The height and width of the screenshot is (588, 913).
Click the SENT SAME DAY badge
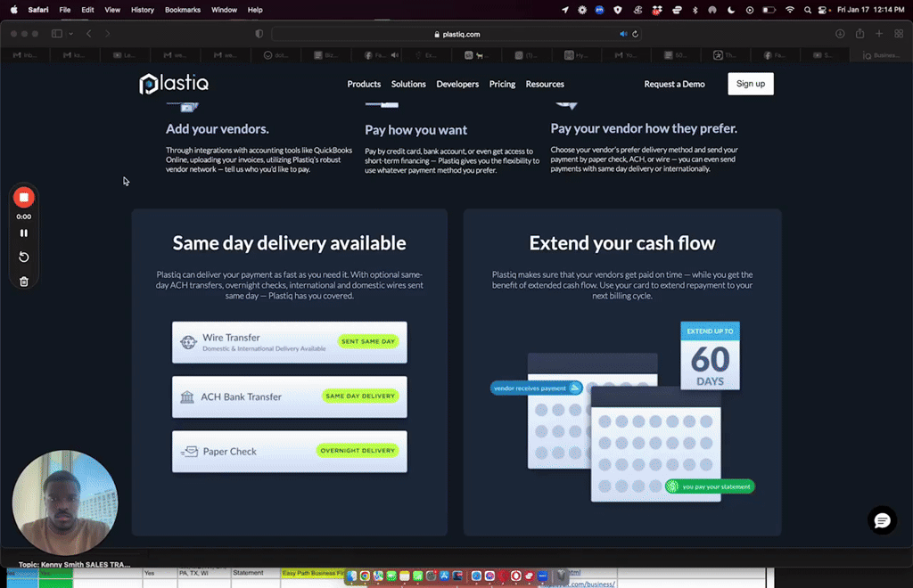(x=368, y=341)
